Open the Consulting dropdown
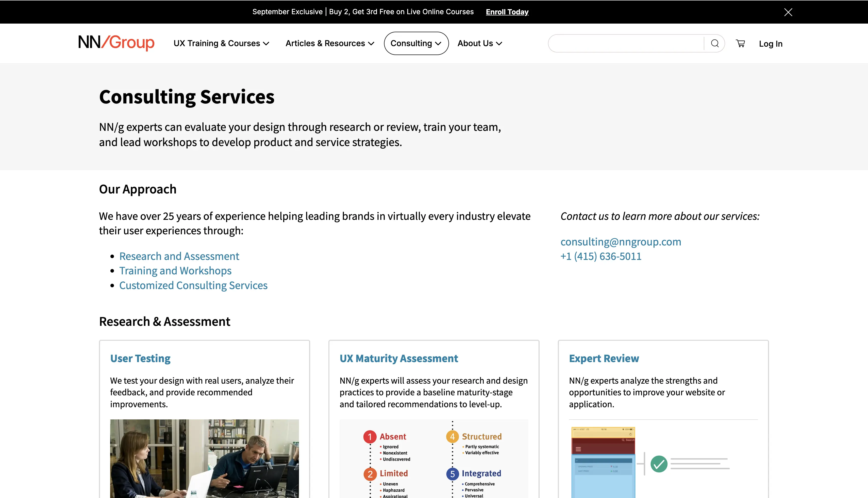The height and width of the screenshot is (498, 868). [x=416, y=43]
